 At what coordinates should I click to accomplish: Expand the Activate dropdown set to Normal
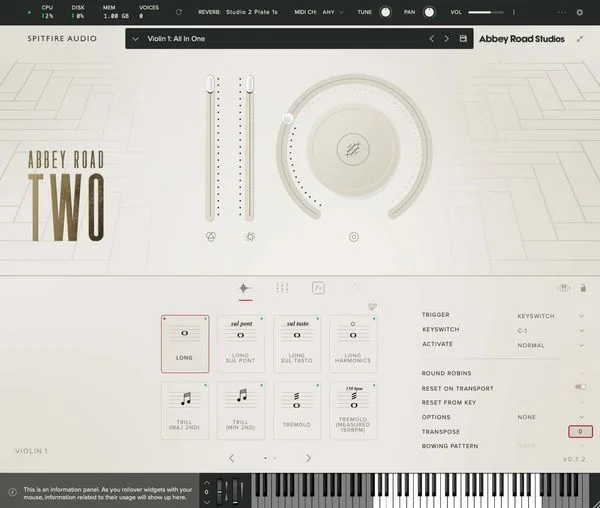pyautogui.click(x=545, y=344)
